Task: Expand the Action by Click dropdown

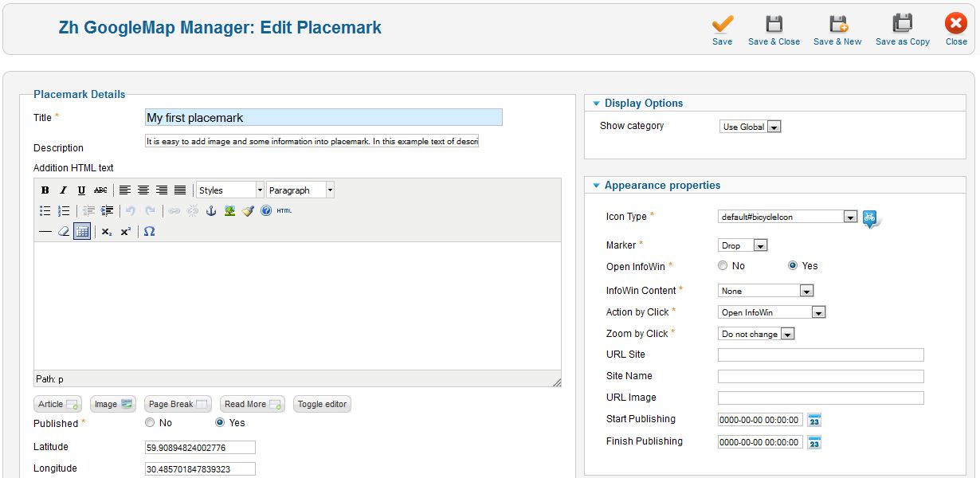Action: click(818, 312)
